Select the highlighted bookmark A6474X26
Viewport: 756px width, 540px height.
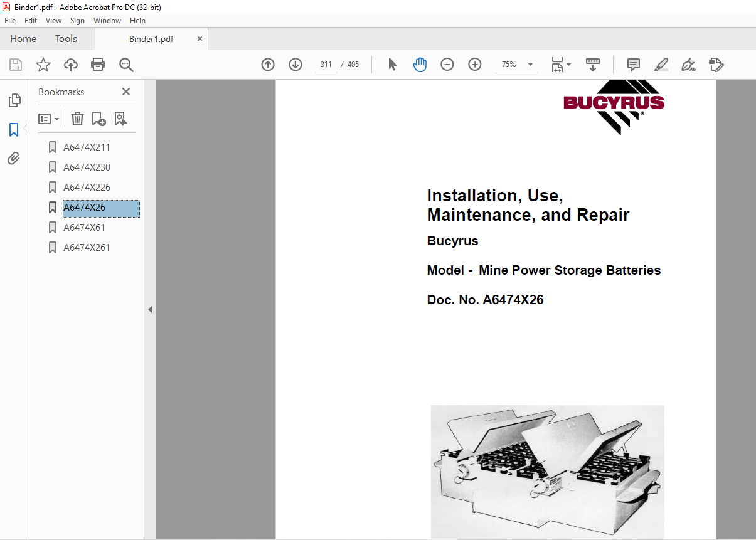pyautogui.click(x=101, y=208)
